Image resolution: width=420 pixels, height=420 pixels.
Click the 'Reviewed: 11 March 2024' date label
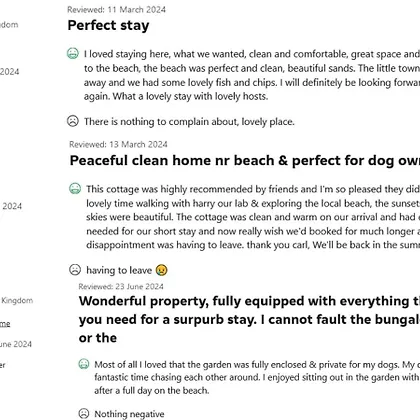pos(116,10)
